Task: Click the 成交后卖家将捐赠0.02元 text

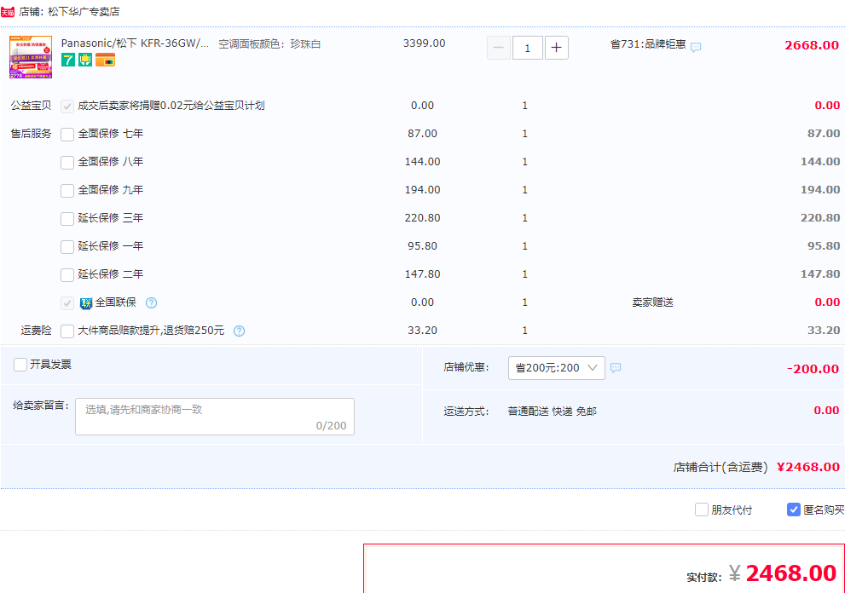Action: coord(171,106)
